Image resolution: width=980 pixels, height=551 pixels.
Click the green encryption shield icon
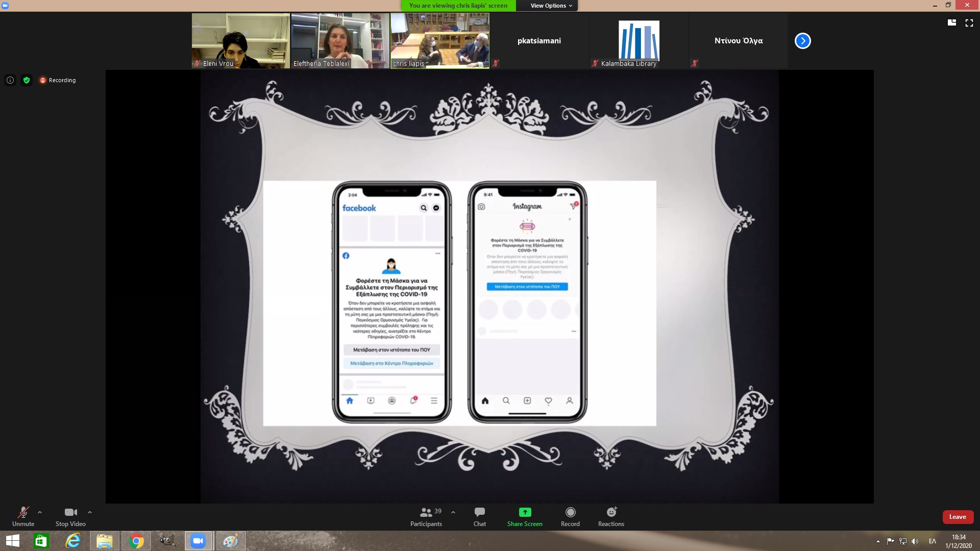[x=27, y=80]
